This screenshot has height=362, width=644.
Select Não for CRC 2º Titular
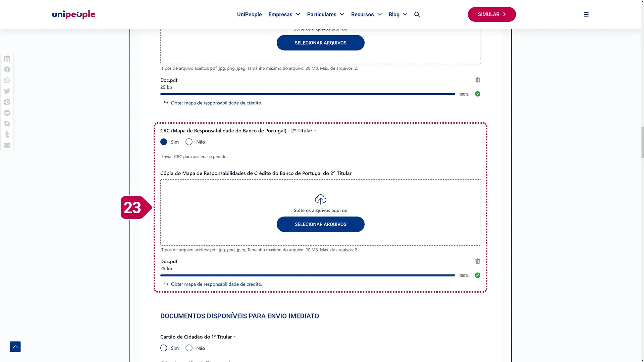coord(189,142)
